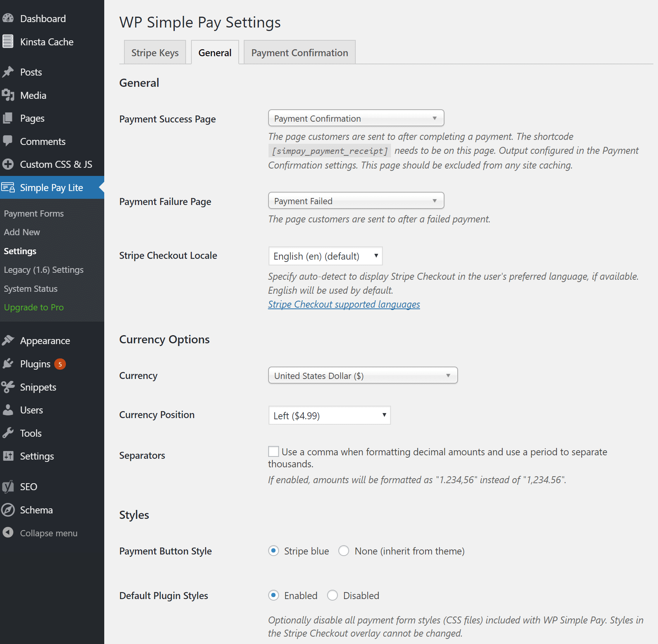Click the Simple Pay Lite sidebar icon
658x644 pixels.
(x=8, y=187)
